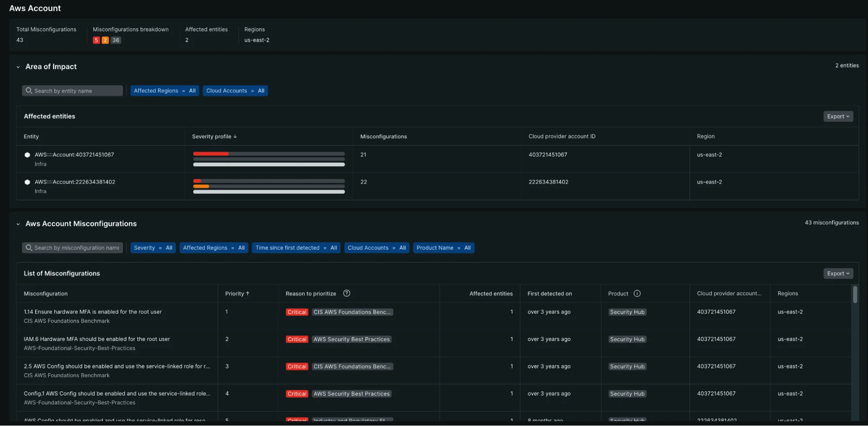Open the Product Name filter dropdown
Screen dimensions: 868x426
[x=443, y=247]
